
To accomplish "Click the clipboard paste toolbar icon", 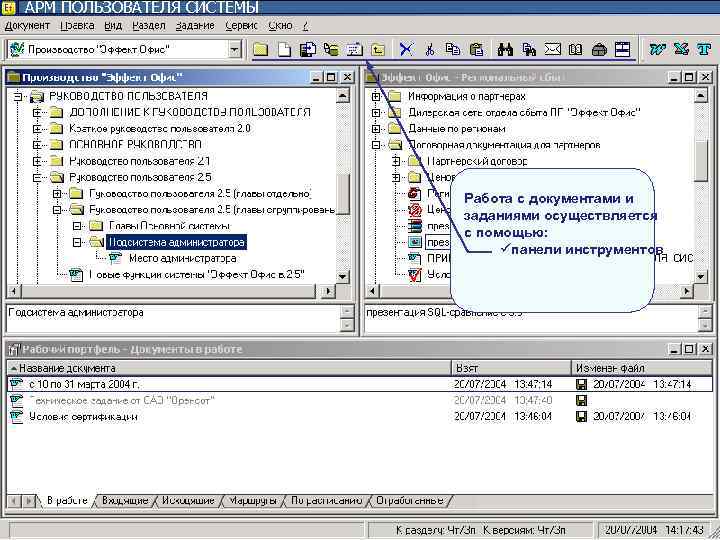I will [477, 49].
